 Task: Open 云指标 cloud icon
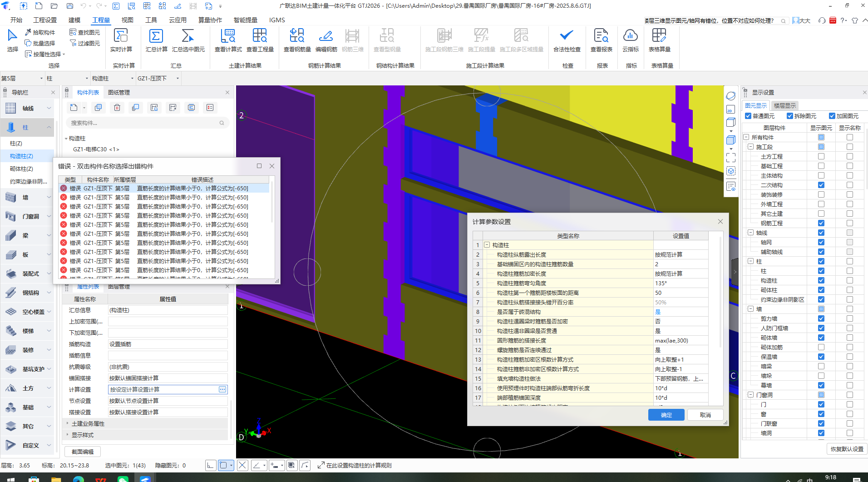(x=631, y=36)
